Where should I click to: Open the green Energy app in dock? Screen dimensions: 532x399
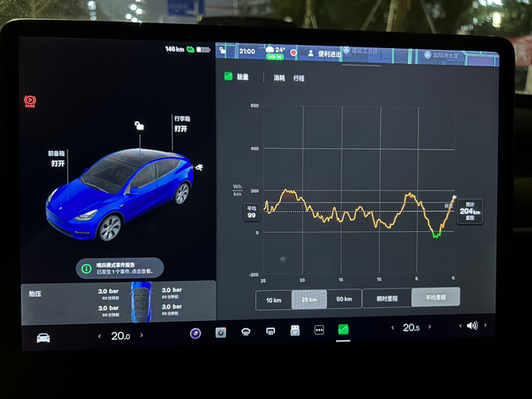coord(343,329)
